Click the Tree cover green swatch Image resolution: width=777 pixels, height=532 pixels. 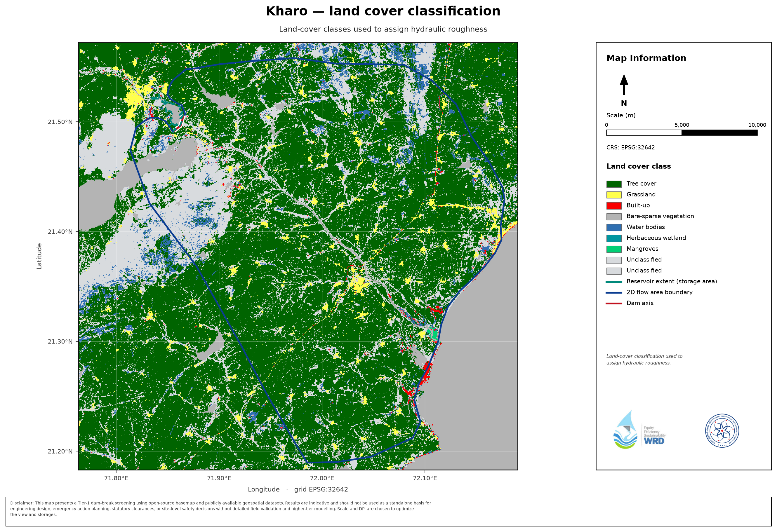614,184
